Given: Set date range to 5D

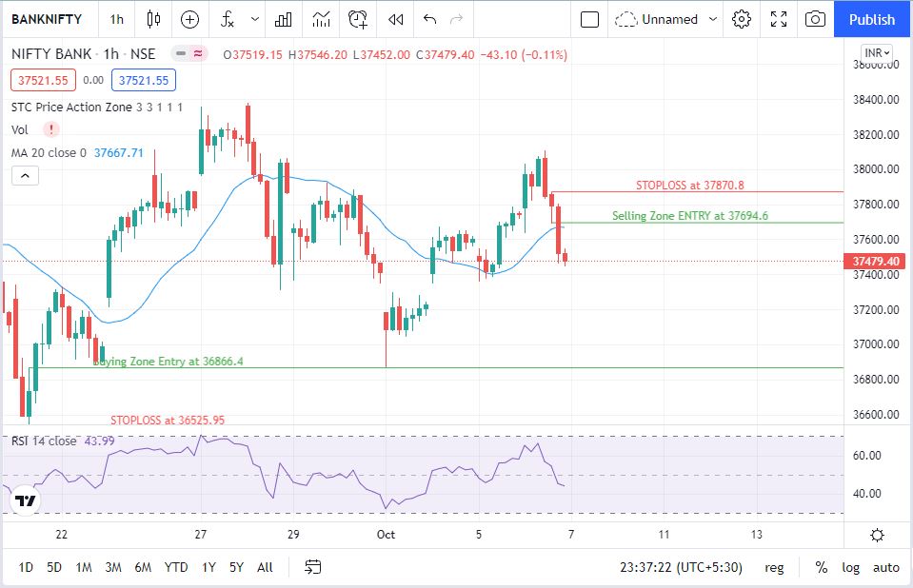Looking at the screenshot, I should (x=54, y=567).
